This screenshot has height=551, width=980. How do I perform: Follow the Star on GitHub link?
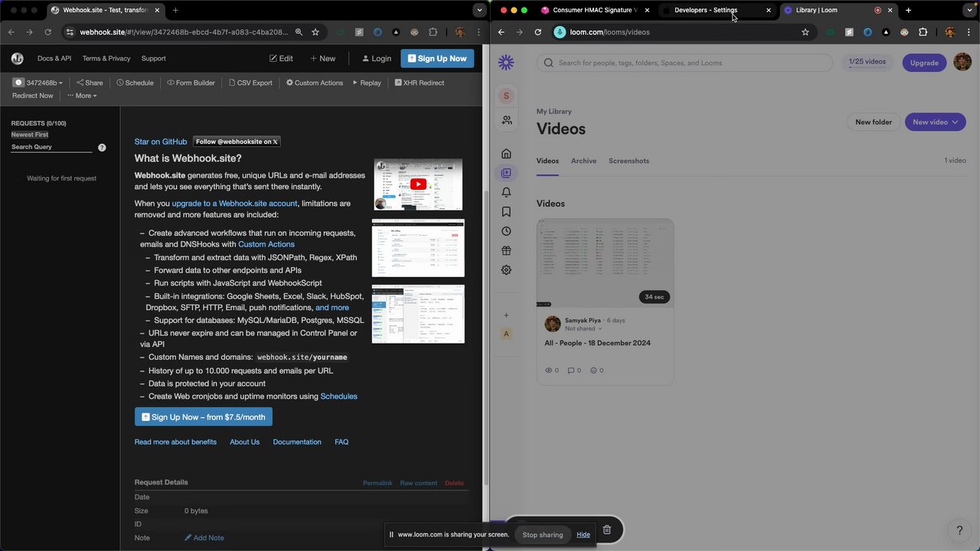click(161, 142)
